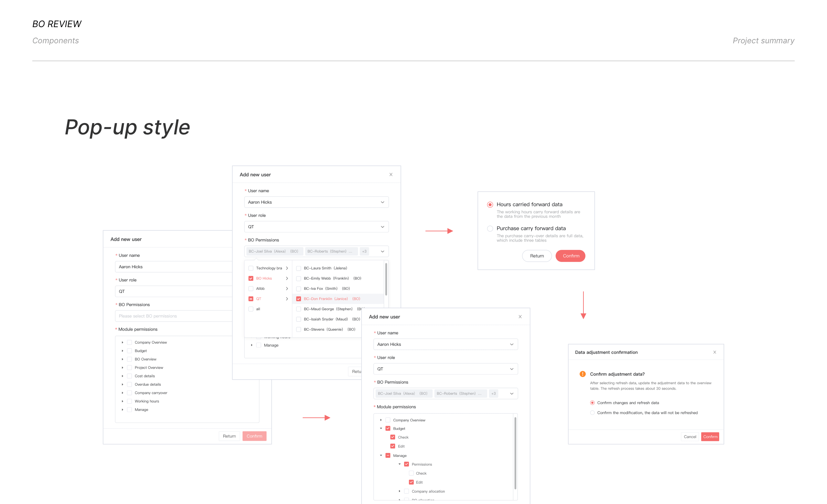This screenshot has height=504, width=827.
Task: Expand Company Overview in leftmost dialog tree
Action: [122, 342]
